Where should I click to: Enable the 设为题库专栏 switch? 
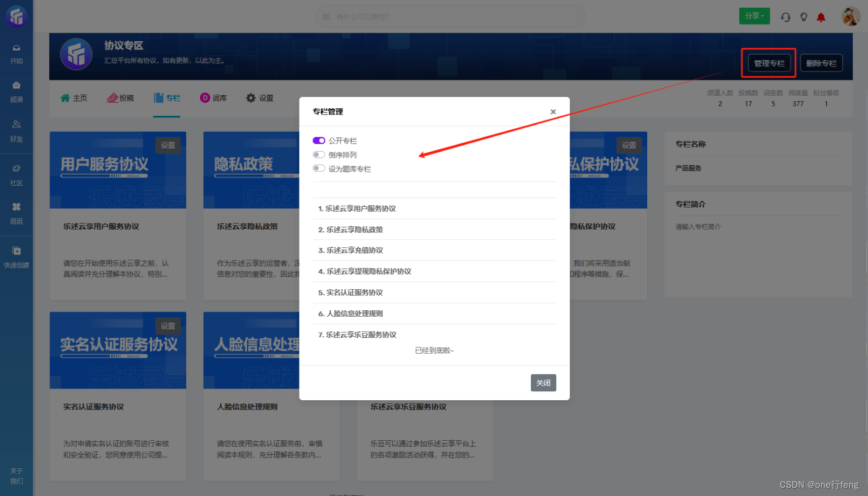click(319, 169)
